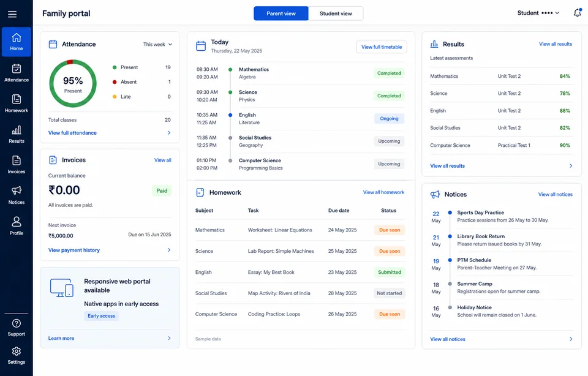Open the Student account dropdown
The image size is (588, 376).
click(x=538, y=13)
